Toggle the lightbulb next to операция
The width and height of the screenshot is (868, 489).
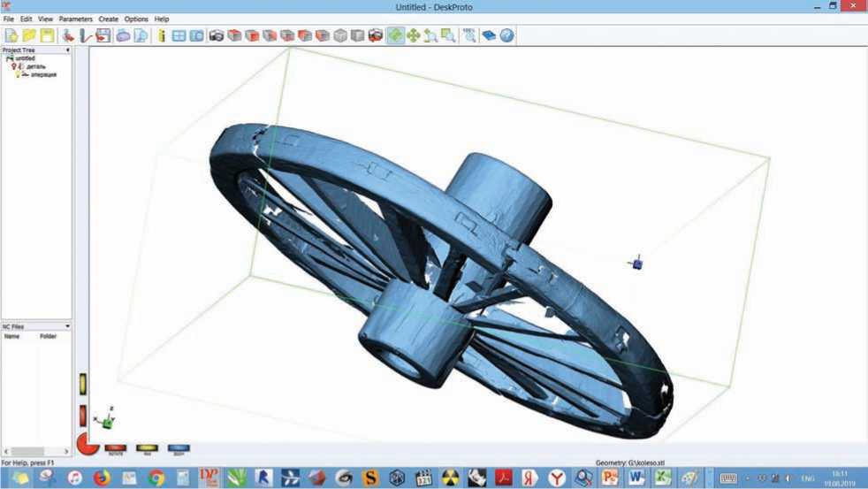click(17, 74)
